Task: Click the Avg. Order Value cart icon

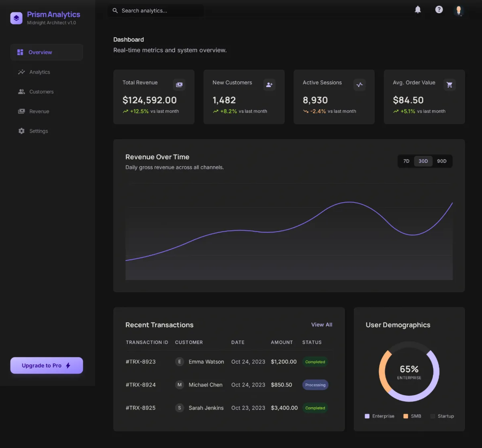Action: point(449,85)
